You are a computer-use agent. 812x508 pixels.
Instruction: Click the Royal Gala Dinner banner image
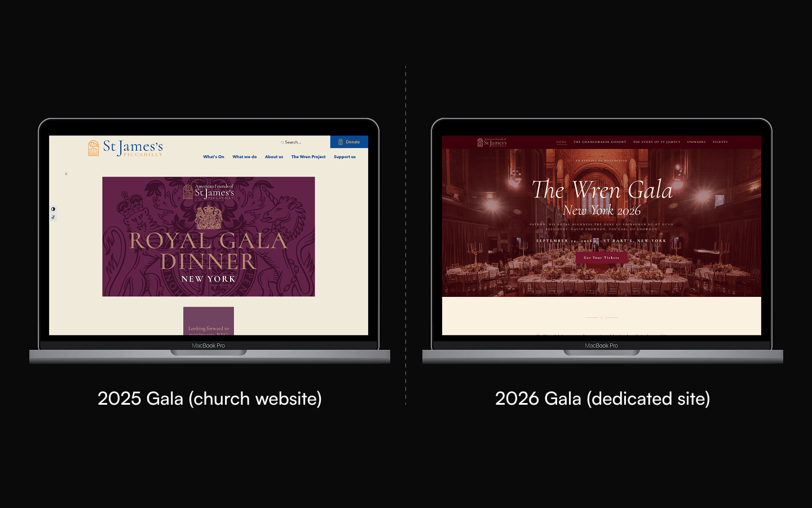[209, 237]
